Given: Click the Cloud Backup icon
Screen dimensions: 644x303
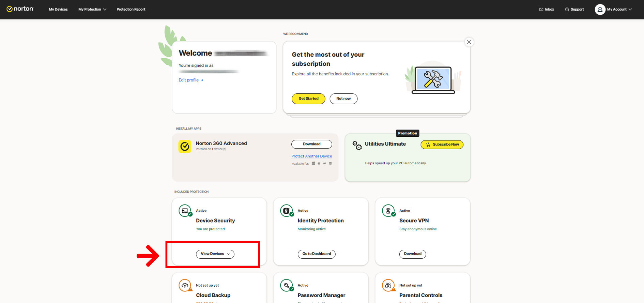Looking at the screenshot, I should click(185, 286).
